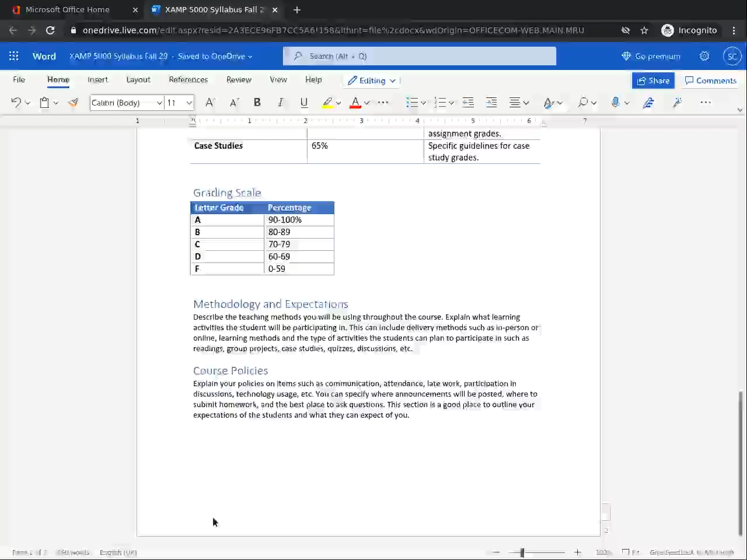Click the Share button
The width and height of the screenshot is (747, 560).
(653, 80)
